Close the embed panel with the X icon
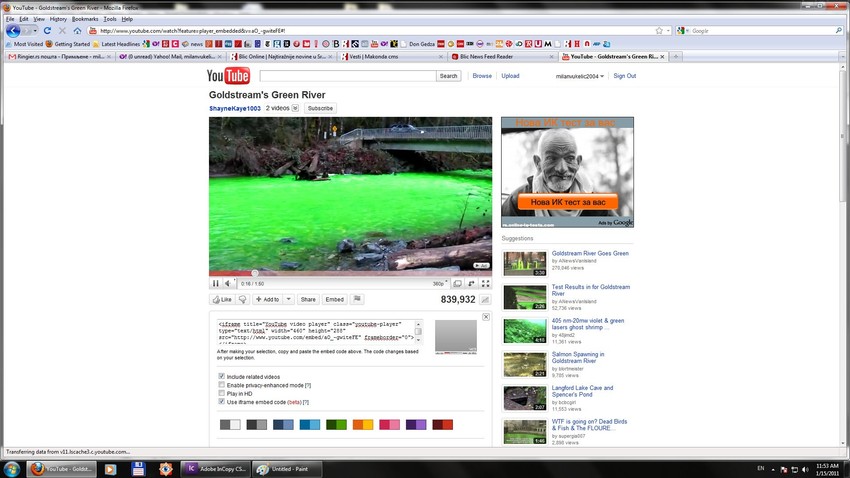The width and height of the screenshot is (850, 478). point(486,317)
